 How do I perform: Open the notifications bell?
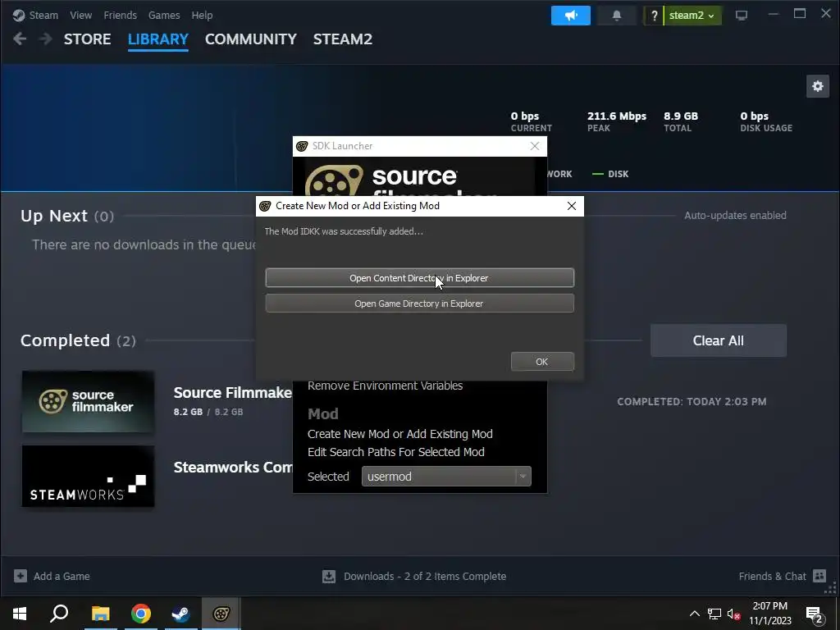click(x=617, y=16)
